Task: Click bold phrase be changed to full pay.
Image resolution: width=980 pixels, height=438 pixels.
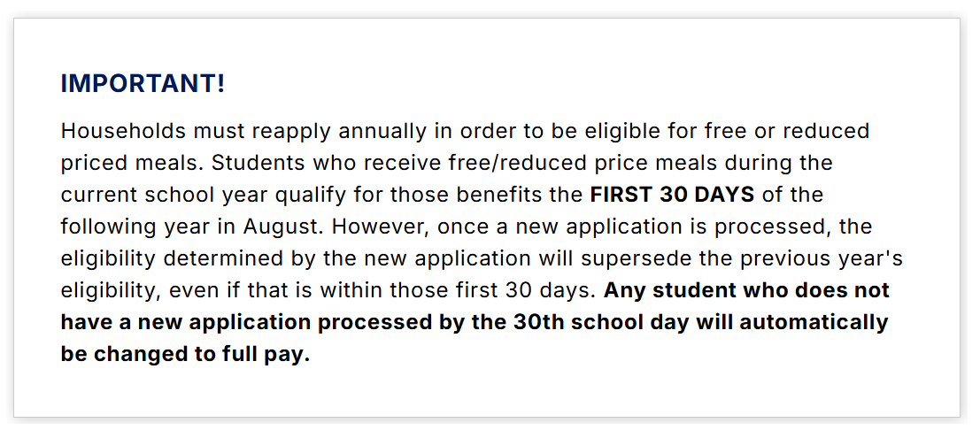Action: pos(185,354)
